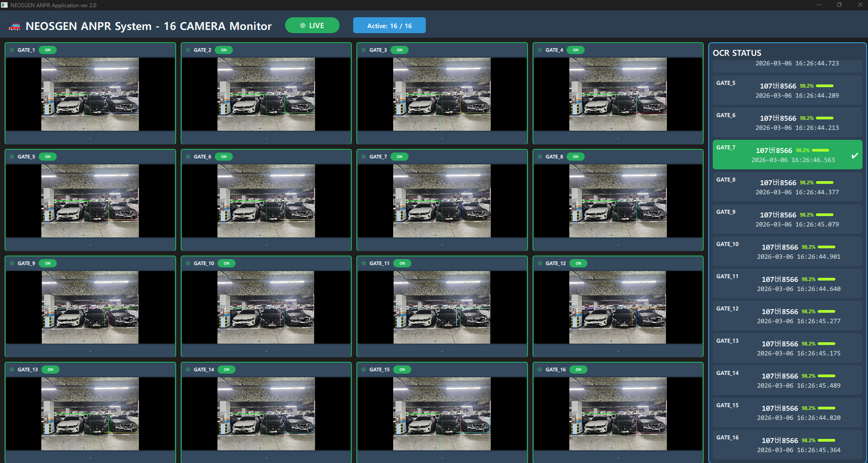The width and height of the screenshot is (868, 463).
Task: Click the Active: 16/16 counter button
Action: point(389,25)
